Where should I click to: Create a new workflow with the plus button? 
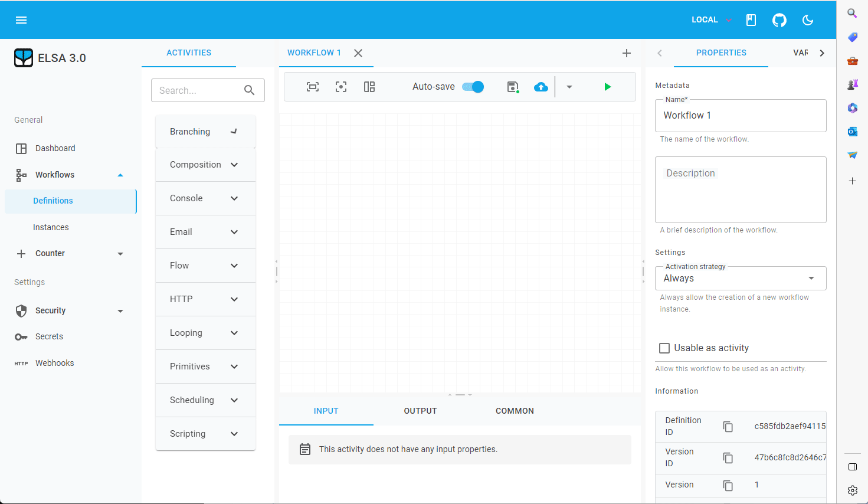[x=626, y=53]
